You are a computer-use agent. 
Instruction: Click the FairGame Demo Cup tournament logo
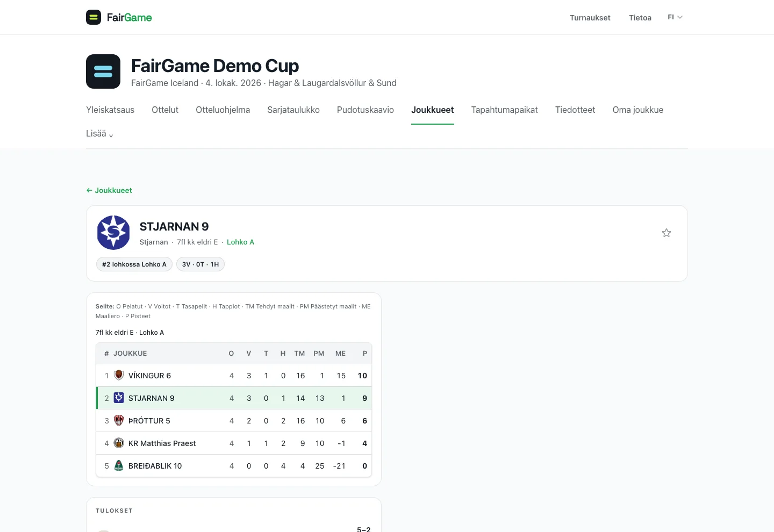[x=103, y=71]
